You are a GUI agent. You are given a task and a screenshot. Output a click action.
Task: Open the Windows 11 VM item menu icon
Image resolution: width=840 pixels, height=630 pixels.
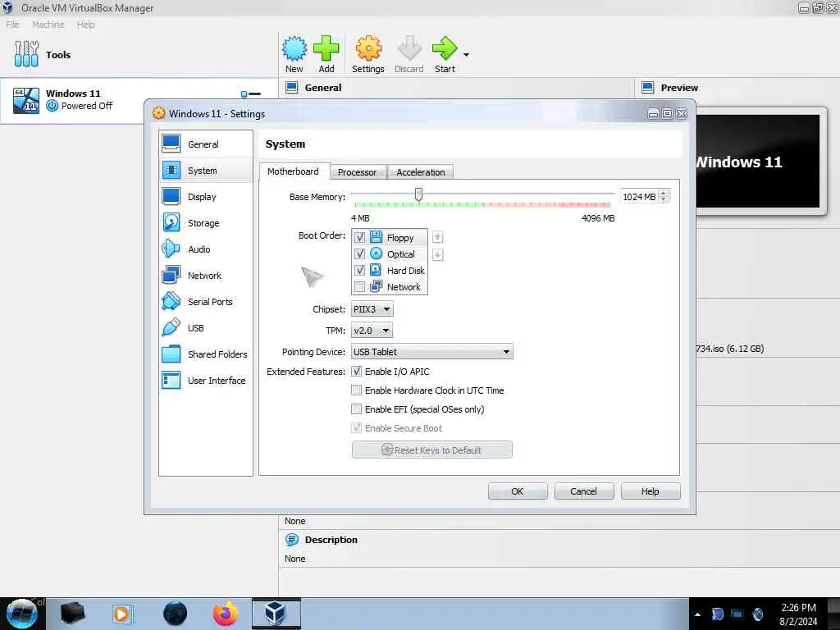click(x=251, y=94)
